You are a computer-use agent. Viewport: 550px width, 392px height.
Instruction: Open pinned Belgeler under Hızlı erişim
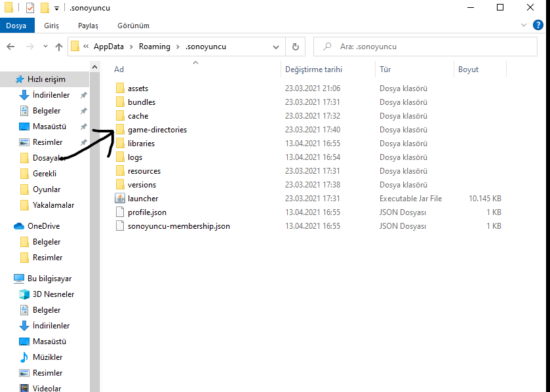tap(39, 111)
